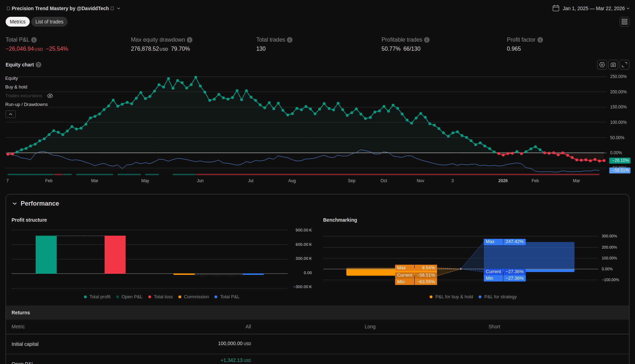This screenshot has width=635, height=364.
Task: Open the date range calendar icon
Action: pyautogui.click(x=556, y=8)
